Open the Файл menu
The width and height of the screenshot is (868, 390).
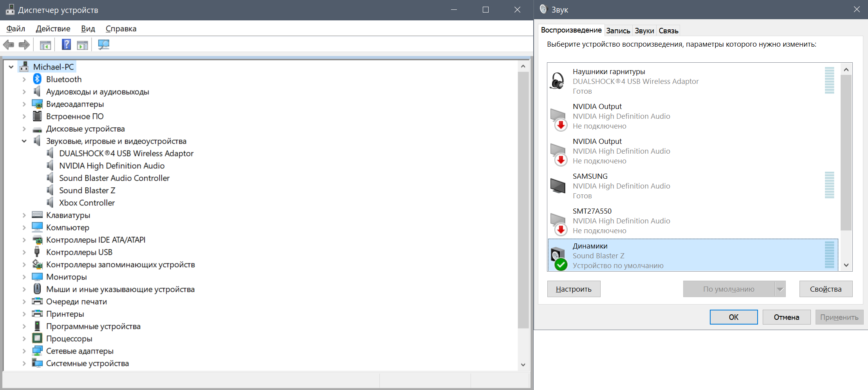[x=16, y=29]
